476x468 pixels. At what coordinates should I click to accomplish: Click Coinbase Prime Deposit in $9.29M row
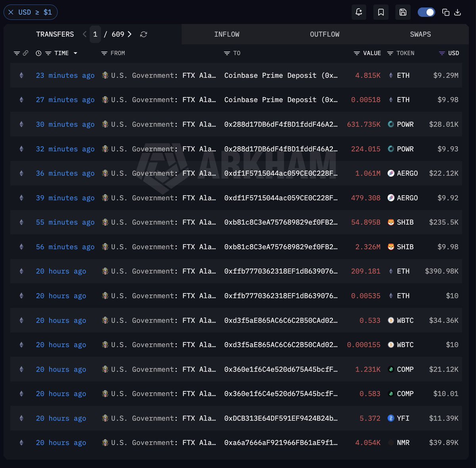[281, 75]
